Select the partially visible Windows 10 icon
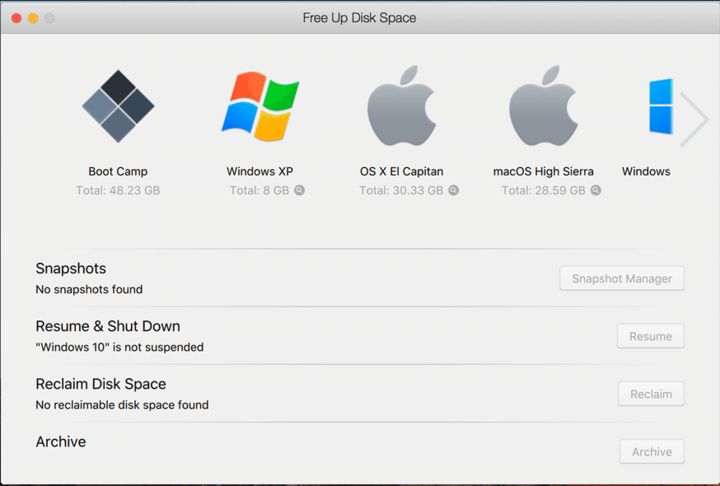 coord(661,106)
